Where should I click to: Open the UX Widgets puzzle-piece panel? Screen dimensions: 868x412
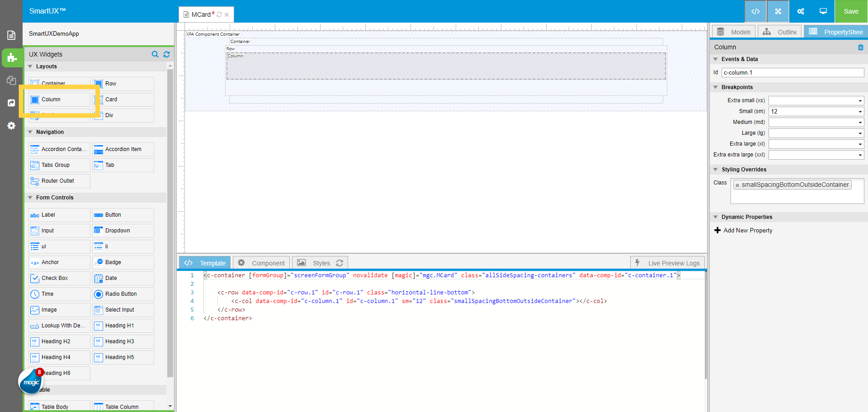[x=11, y=58]
